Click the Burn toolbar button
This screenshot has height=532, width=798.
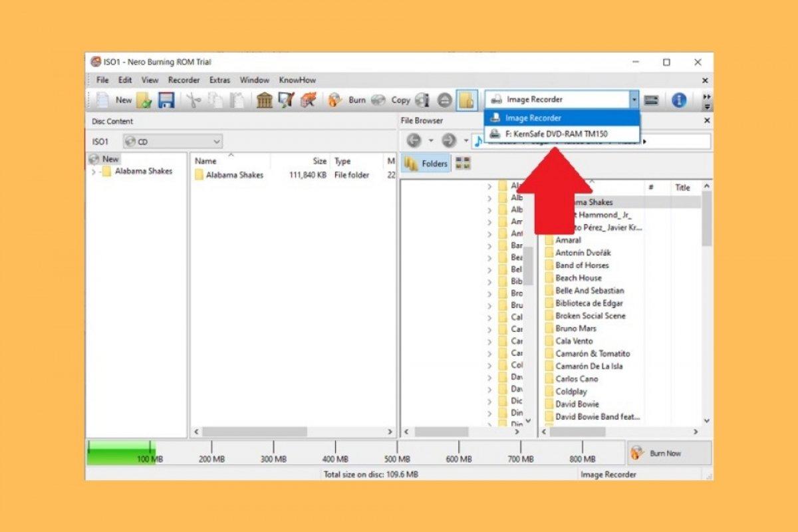348,100
